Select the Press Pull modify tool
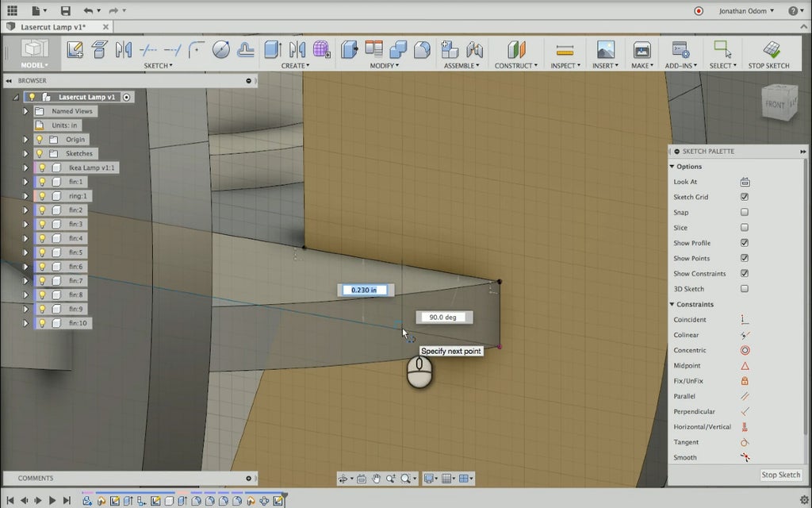Image resolution: width=812 pixels, height=508 pixels. (350, 50)
